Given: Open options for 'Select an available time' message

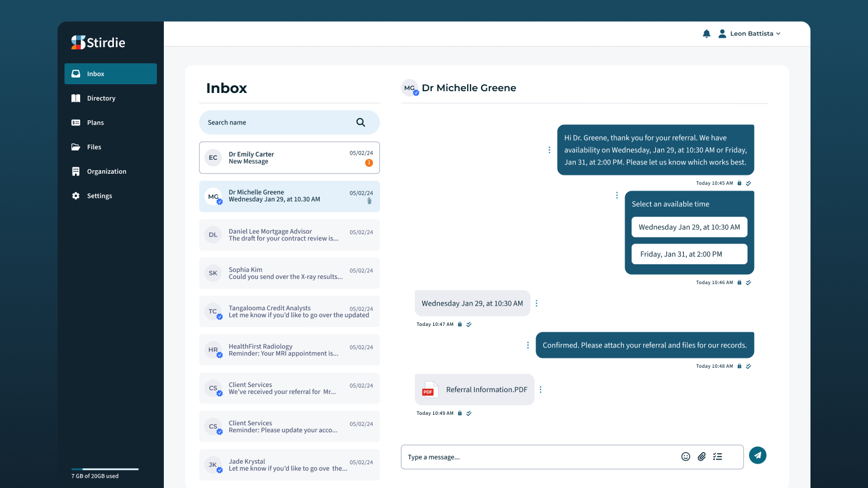Looking at the screenshot, I should [616, 195].
